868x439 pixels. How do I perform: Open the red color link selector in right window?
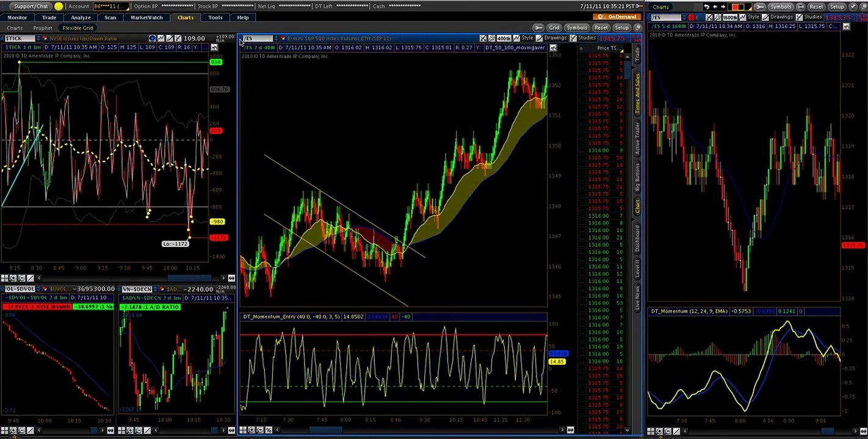click(x=740, y=7)
